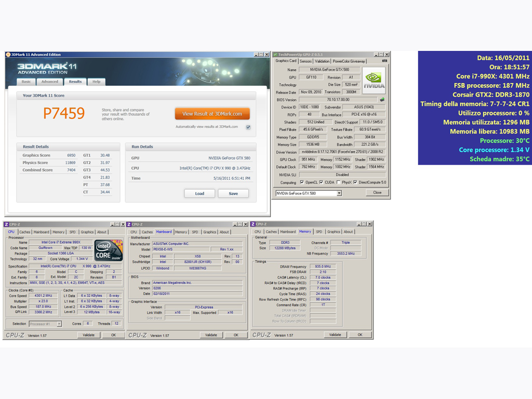
Task: Click Validate in Mainboard CPU-Z window
Action: tap(211, 335)
